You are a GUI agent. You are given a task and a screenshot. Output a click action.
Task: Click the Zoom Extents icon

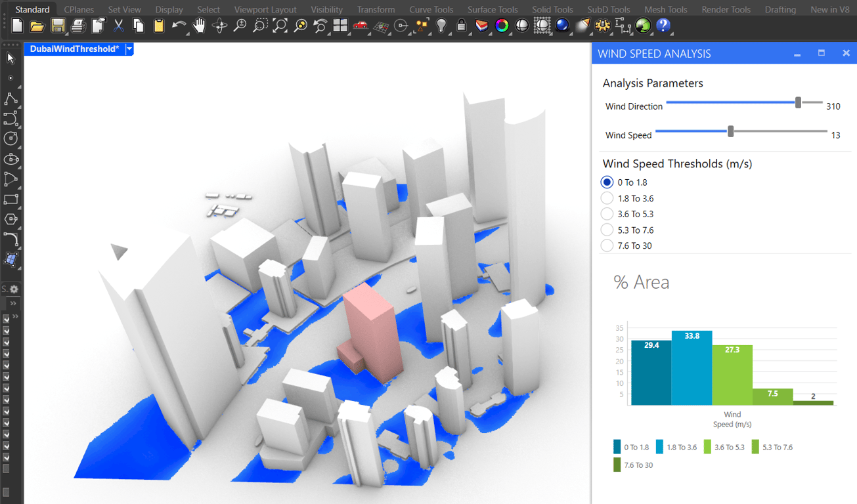[x=280, y=26]
